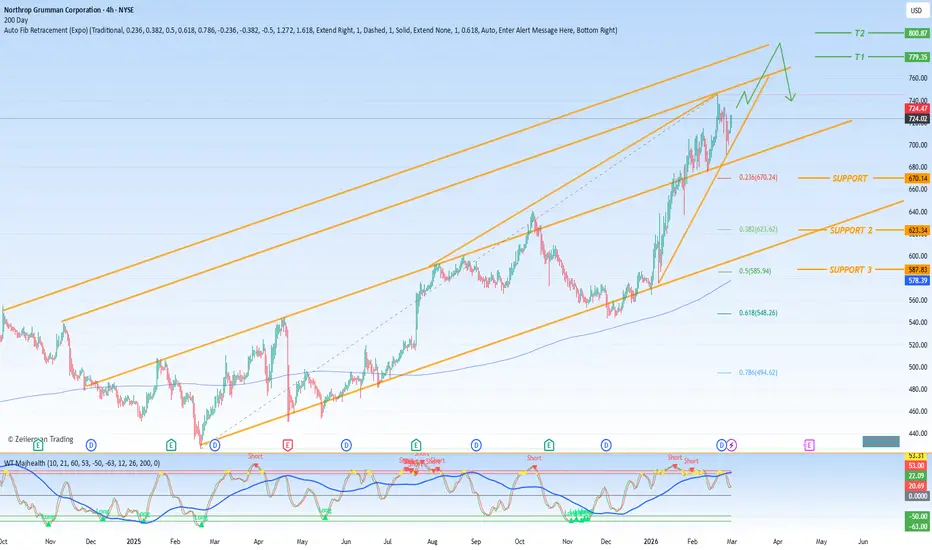This screenshot has height=550, width=932.
Task: Click the green -50.00 oscillator level label
Action: (917, 516)
